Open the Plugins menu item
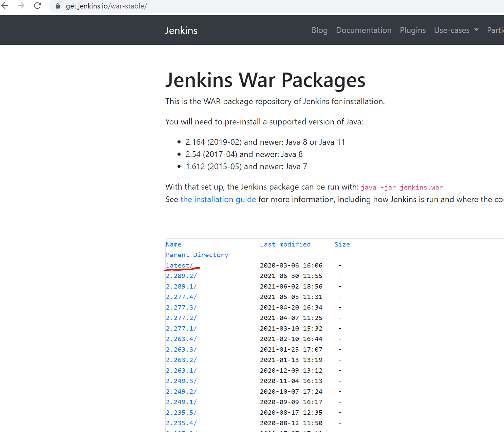 point(413,30)
